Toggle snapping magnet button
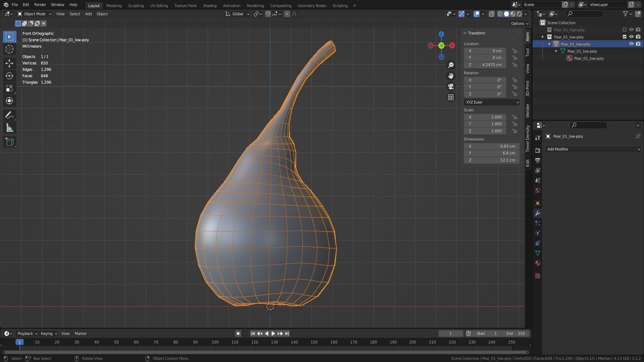Viewport: 644px width, 362px height. (x=268, y=14)
